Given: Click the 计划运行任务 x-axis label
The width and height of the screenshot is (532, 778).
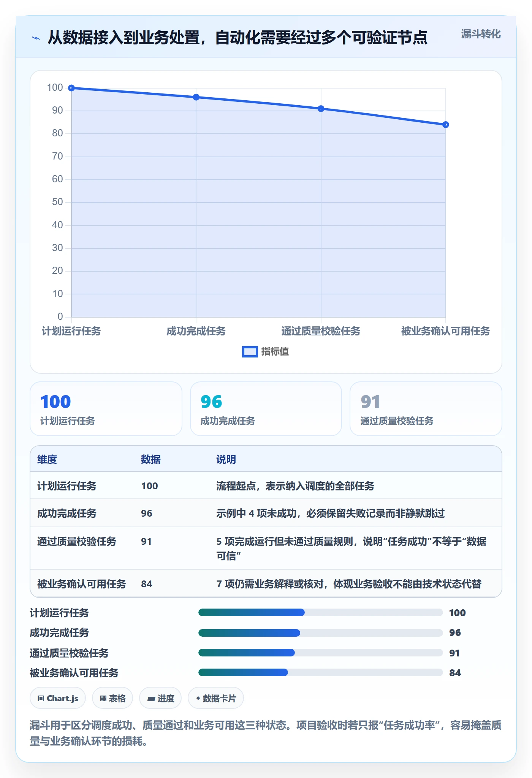Looking at the screenshot, I should point(71,331).
